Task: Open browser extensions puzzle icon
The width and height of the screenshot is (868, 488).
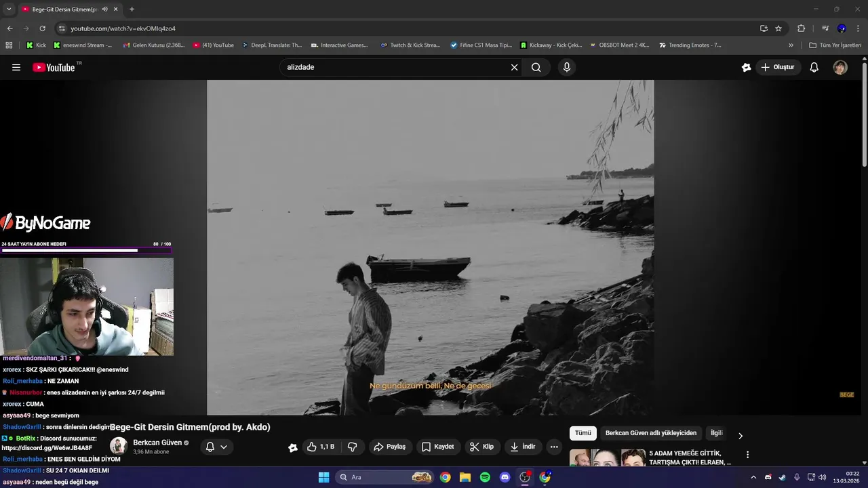Action: pyautogui.click(x=801, y=28)
